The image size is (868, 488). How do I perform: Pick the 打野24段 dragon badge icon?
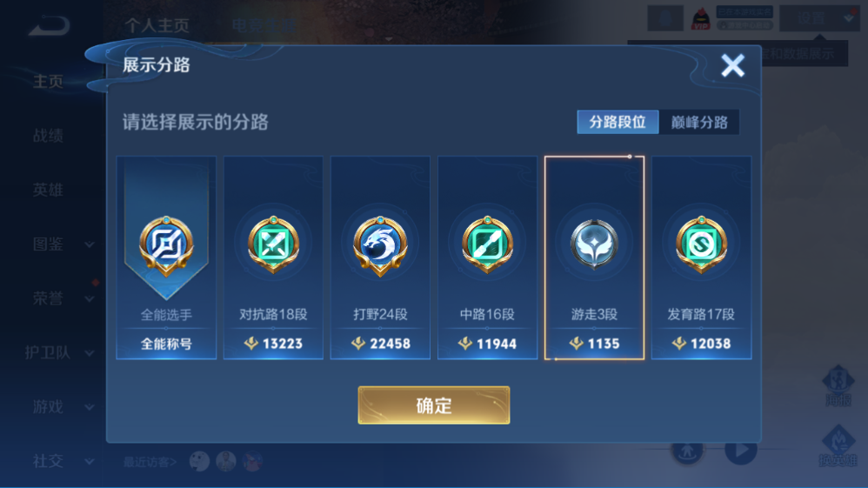click(x=380, y=245)
